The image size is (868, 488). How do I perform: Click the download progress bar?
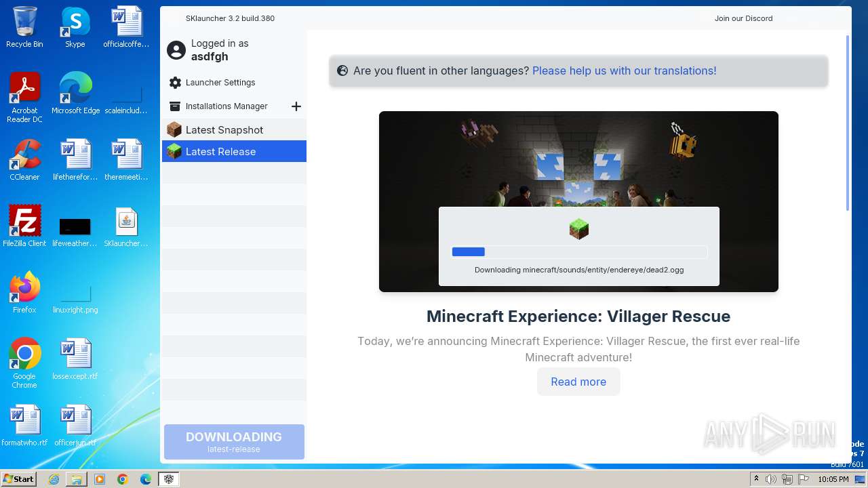pos(579,251)
